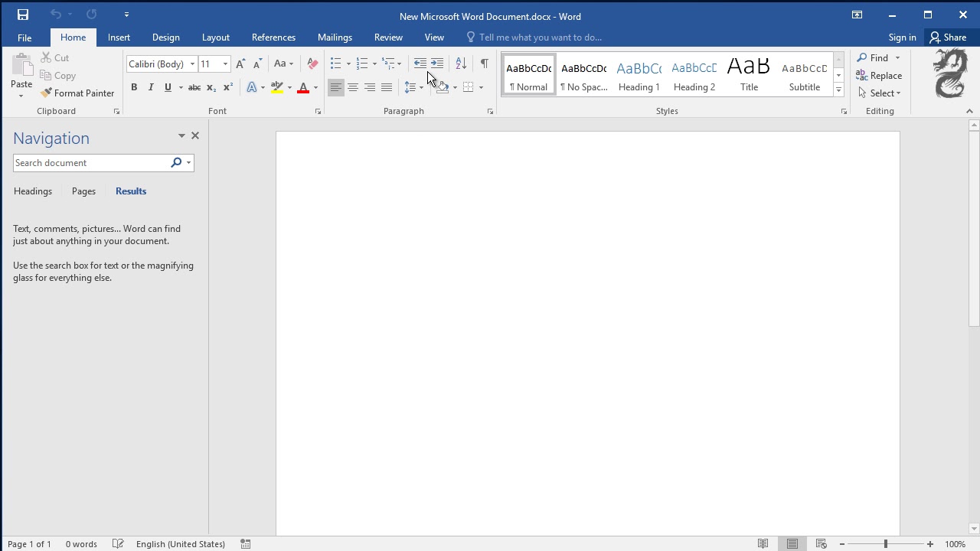
Task: Open the Review tab
Action: (x=388, y=37)
